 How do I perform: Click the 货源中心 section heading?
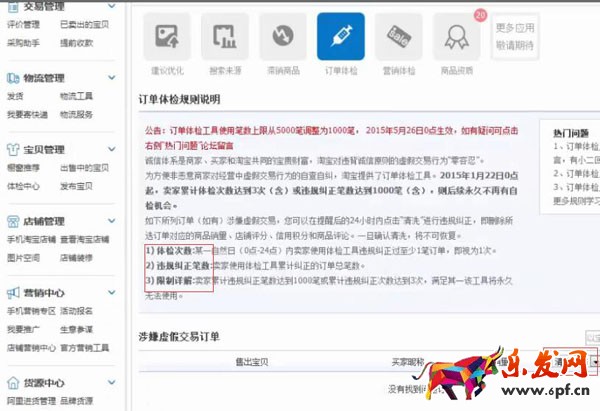[x=44, y=383]
